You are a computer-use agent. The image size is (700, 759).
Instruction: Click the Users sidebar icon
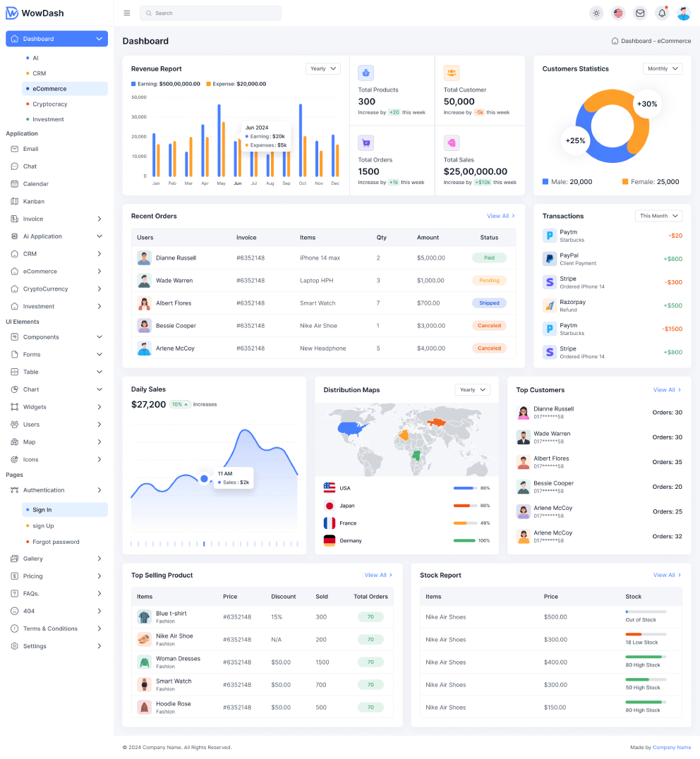click(x=15, y=425)
